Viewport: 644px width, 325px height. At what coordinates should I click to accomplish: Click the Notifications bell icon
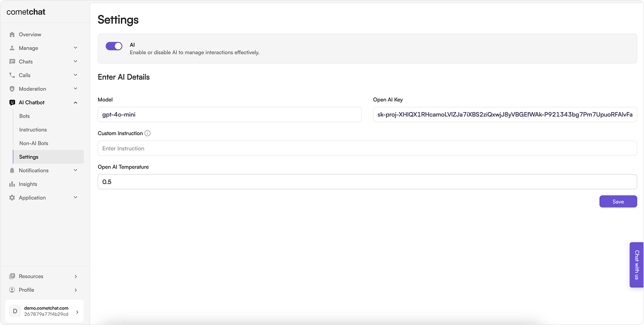coord(12,171)
